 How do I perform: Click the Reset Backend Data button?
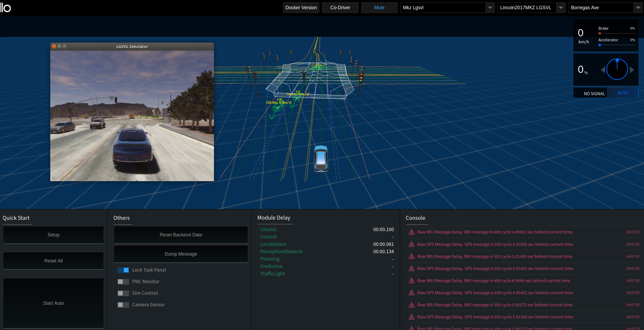181,235
